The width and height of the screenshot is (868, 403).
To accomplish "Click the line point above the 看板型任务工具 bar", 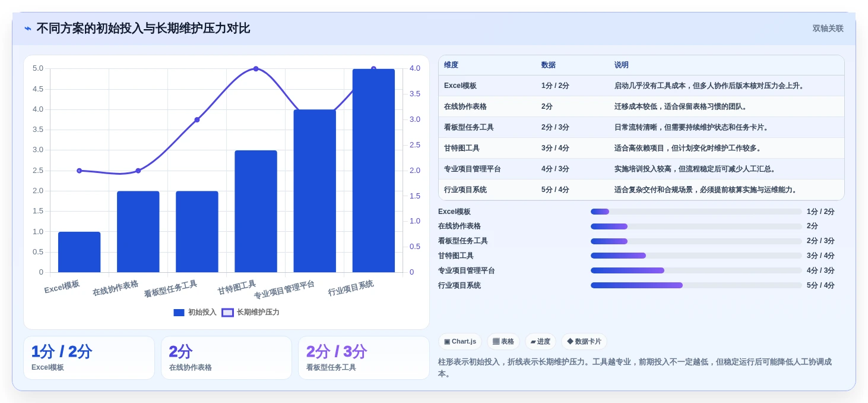I will 197,120.
